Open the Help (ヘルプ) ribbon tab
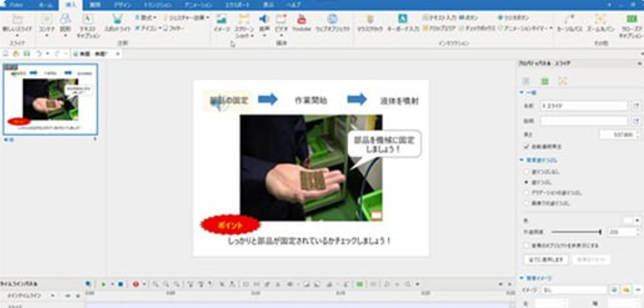The image size is (644, 308). [294, 5]
